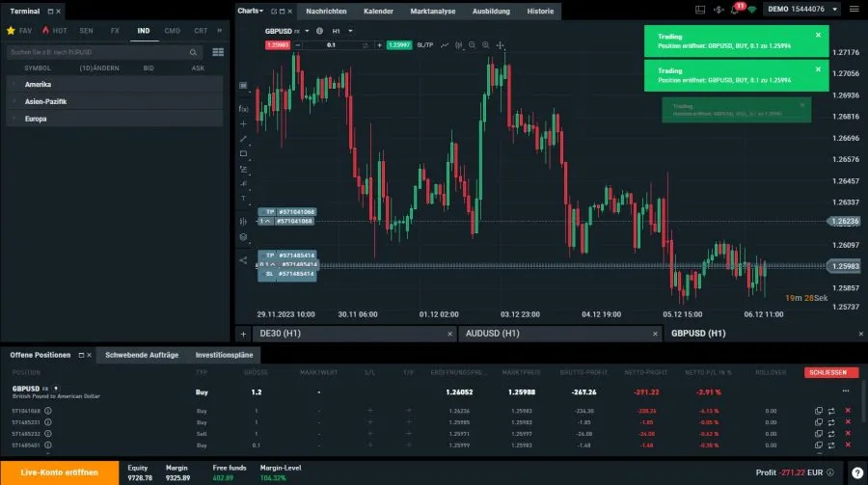This screenshot has width=868, height=485.
Task: Add take profit to position 571485231
Action: [409, 422]
